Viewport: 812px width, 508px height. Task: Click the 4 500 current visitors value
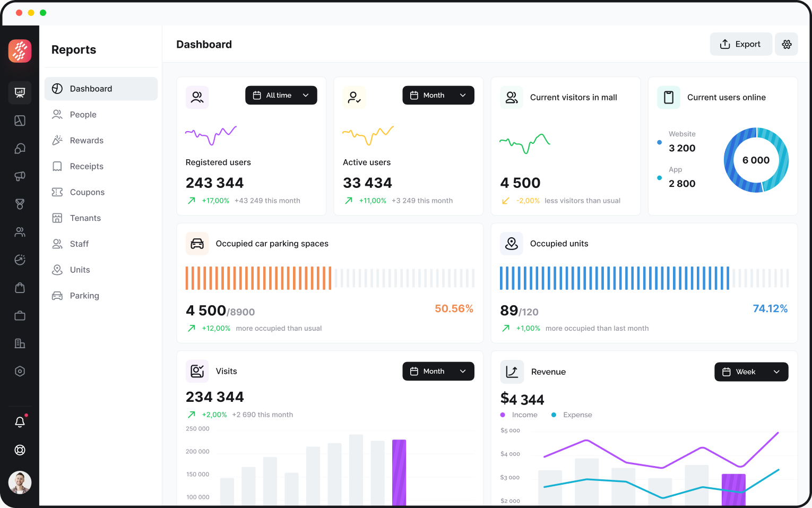click(x=520, y=183)
